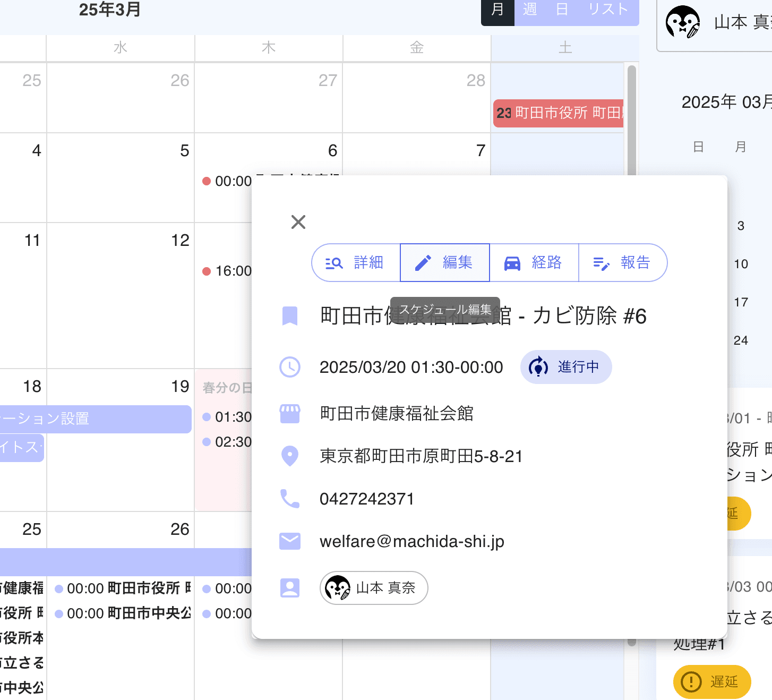772x700 pixels.
Task: Switch calendar to リスト list view
Action: 608,10
